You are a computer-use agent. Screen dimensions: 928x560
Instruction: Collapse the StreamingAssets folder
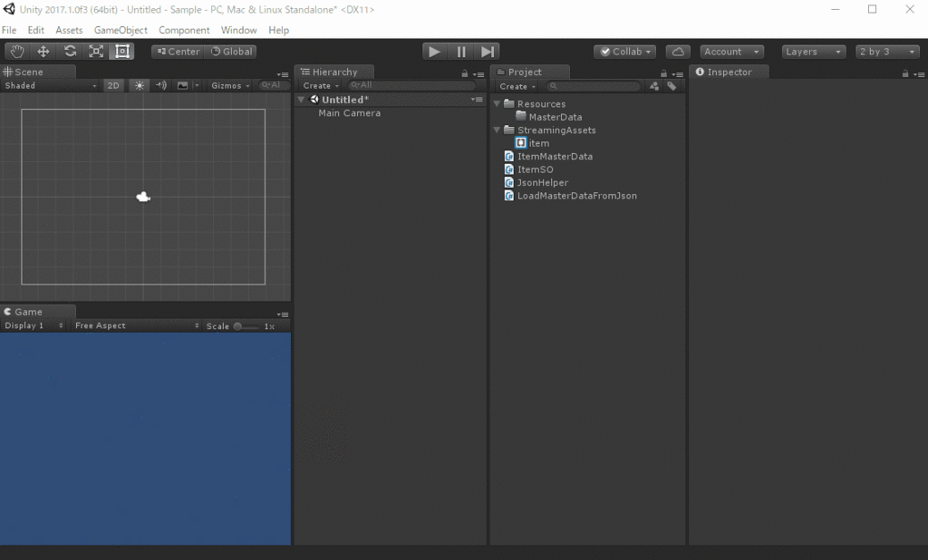coord(498,130)
